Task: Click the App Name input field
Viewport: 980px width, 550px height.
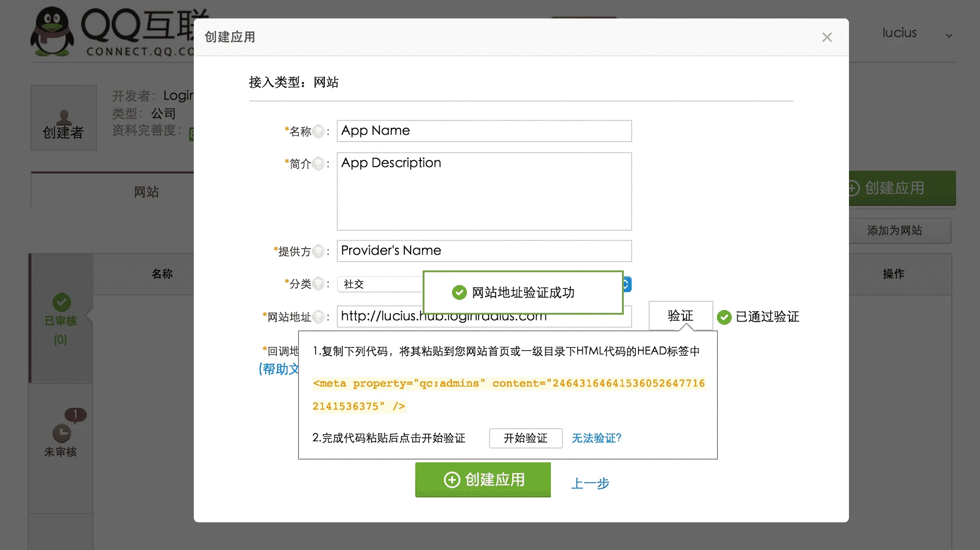Action: click(484, 131)
